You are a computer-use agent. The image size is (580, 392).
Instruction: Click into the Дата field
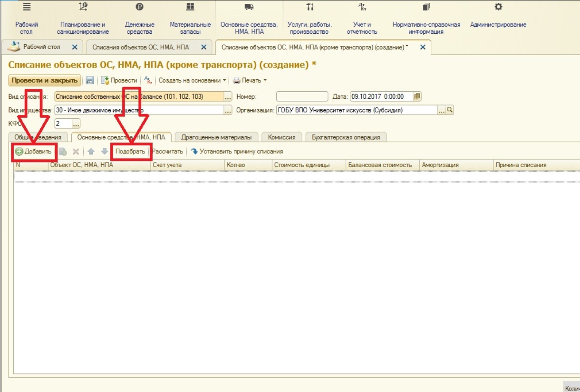pyautogui.click(x=381, y=96)
